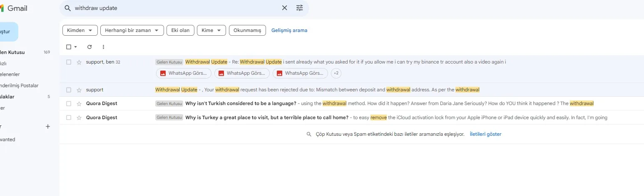
Task: Open the 'Herhangi bir zaman' dropdown
Action: [132, 30]
